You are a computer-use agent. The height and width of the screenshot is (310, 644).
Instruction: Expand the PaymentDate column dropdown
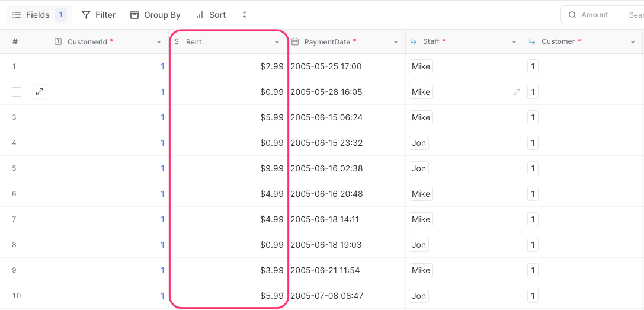396,42
